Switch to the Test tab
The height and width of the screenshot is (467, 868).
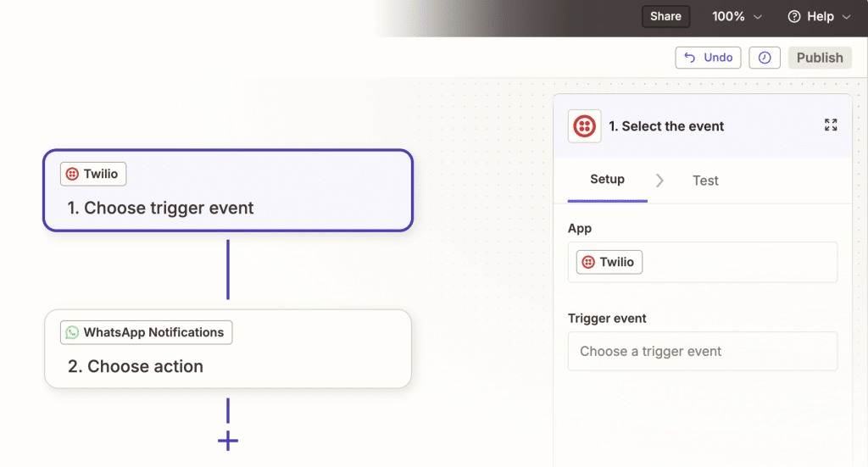coord(705,181)
